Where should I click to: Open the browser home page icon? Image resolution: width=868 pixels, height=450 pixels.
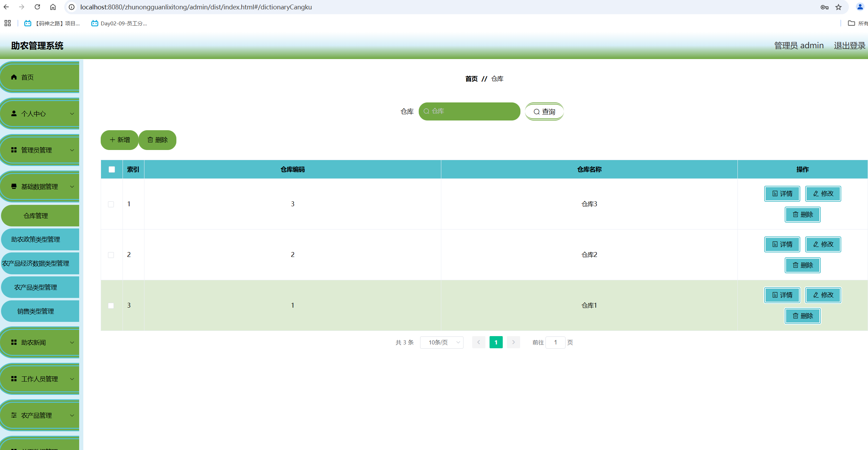click(x=53, y=7)
